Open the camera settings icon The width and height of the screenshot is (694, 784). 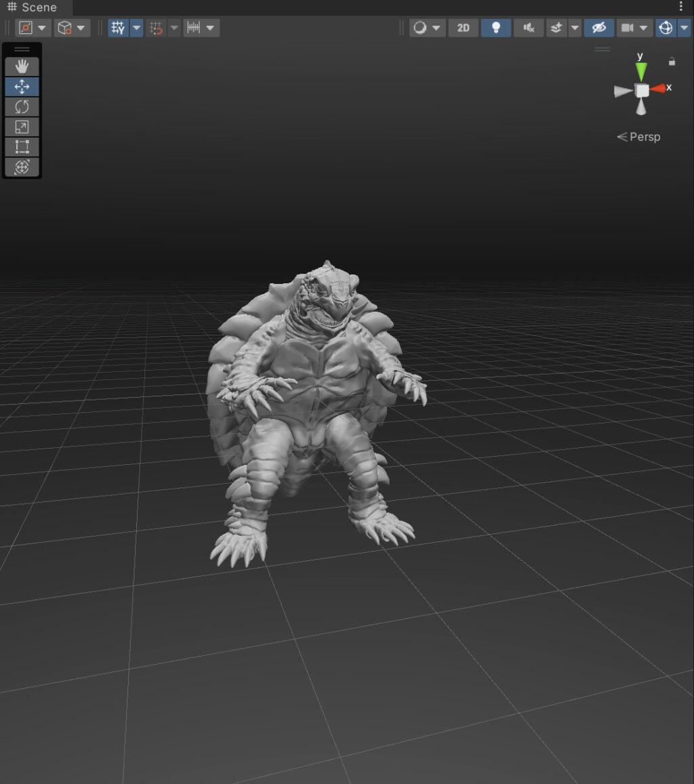[628, 28]
